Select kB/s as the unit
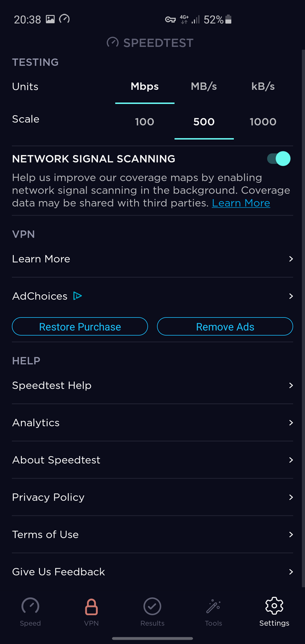Screen dimensions: 305x644 [x=263, y=87]
